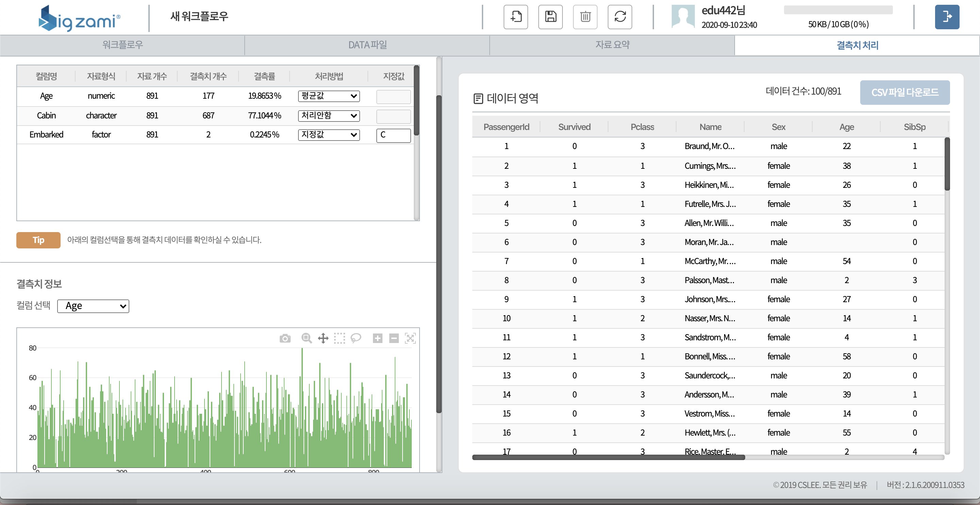Screen dimensions: 980x505
Task: Select the chart lasso select tool
Action: pos(356,338)
